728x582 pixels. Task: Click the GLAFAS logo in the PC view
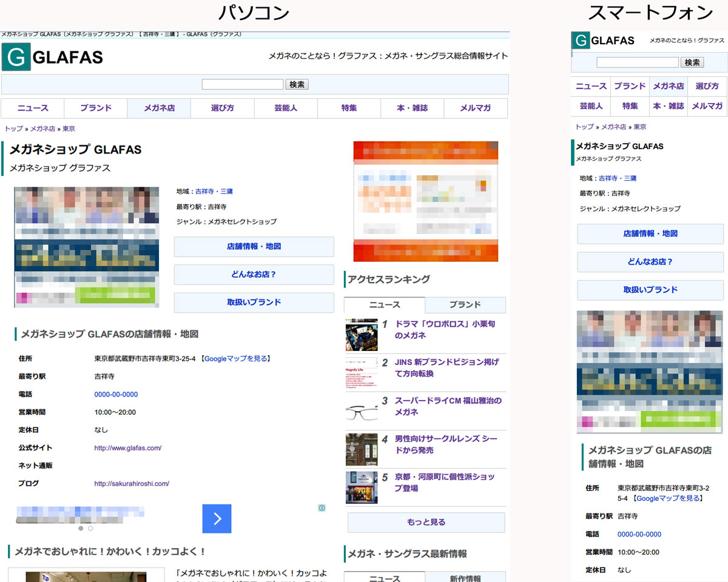pos(52,58)
